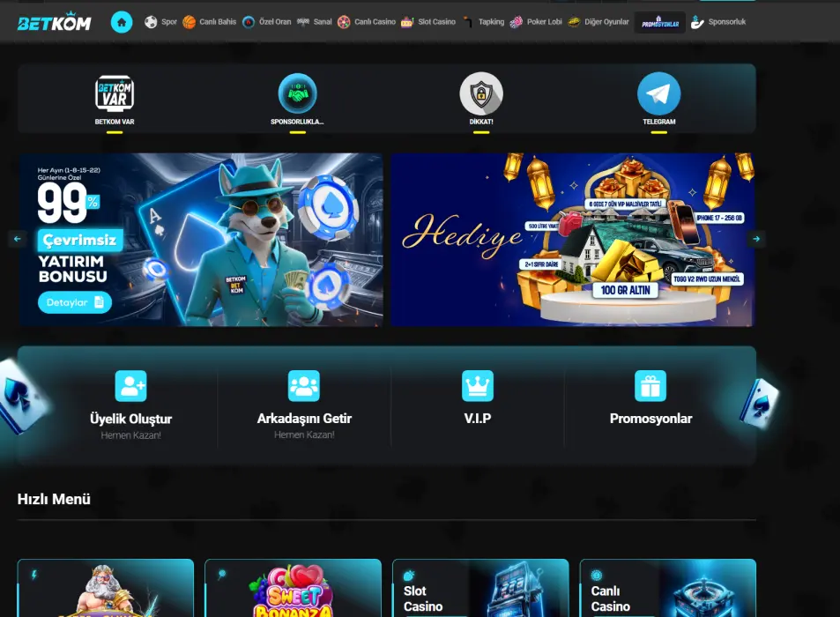Click the home icon in navbar
The height and width of the screenshot is (617, 840).
pyautogui.click(x=122, y=22)
